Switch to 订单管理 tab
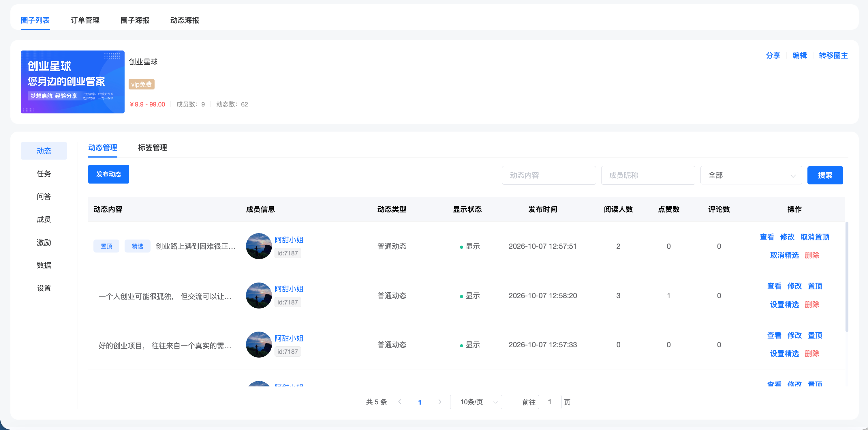Viewport: 868px width, 430px height. pyautogui.click(x=85, y=20)
